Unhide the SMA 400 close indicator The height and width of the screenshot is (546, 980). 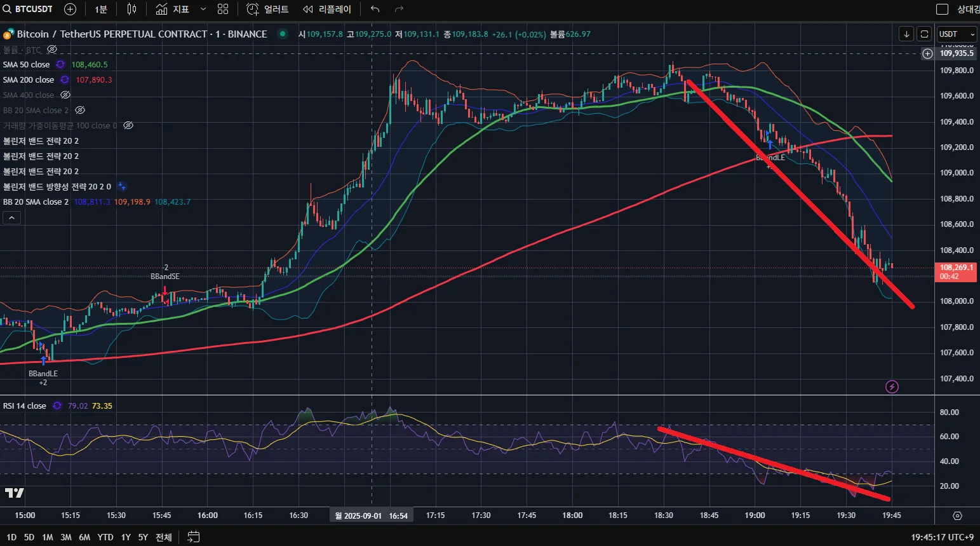[65, 95]
